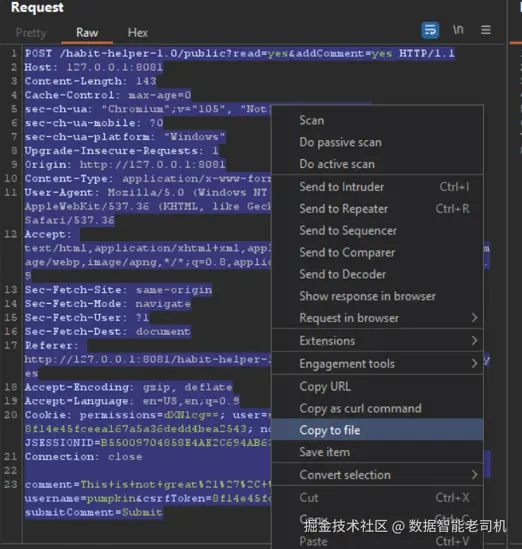This screenshot has width=522, height=549.
Task: Click Send to Comparer
Action: tap(377, 252)
